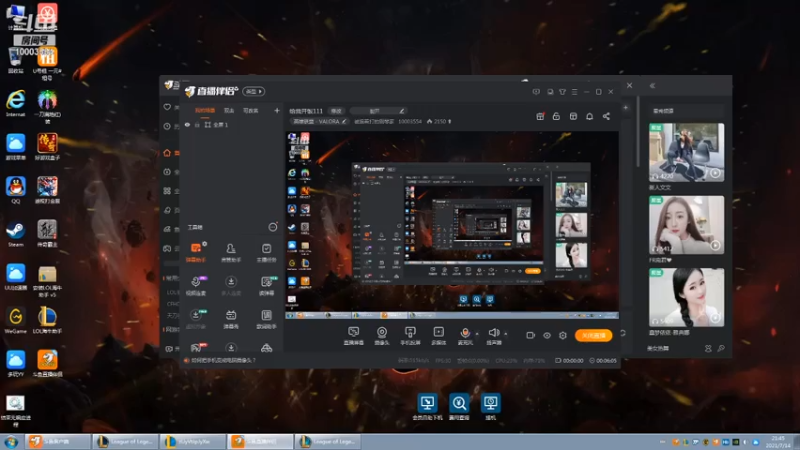The image size is (800, 450).
Task: Open the microphone video-connect tool in toolbox
Action: click(x=196, y=285)
